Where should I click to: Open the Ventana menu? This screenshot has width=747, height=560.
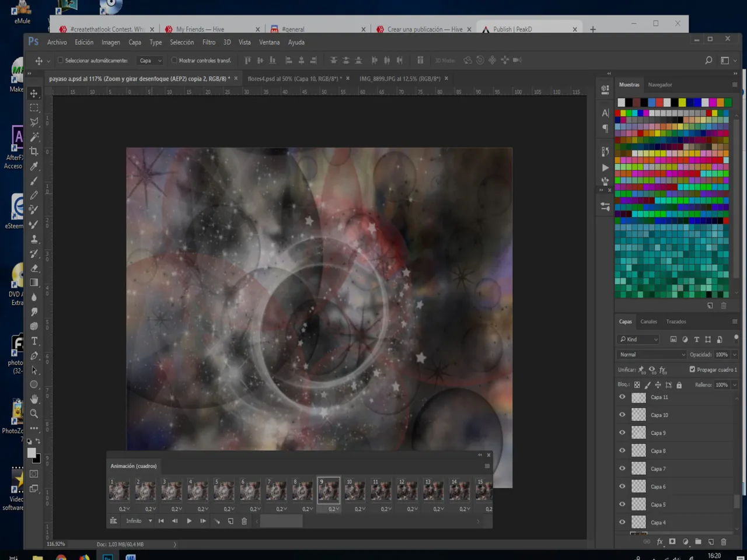pos(269,43)
